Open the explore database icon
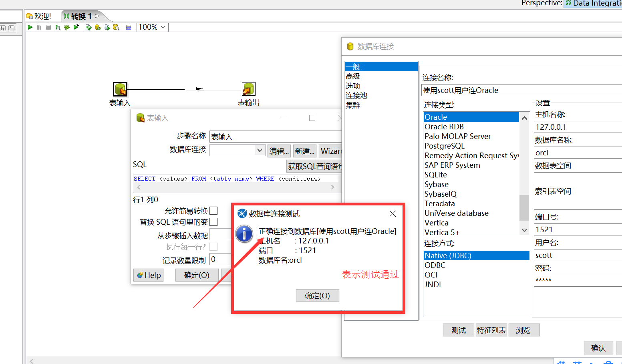 coord(116,27)
